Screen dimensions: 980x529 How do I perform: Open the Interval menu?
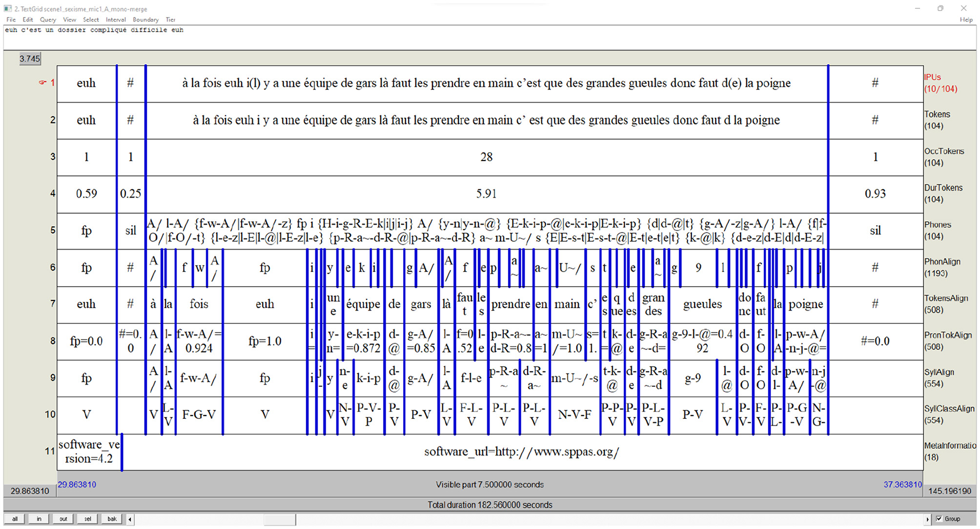point(116,19)
